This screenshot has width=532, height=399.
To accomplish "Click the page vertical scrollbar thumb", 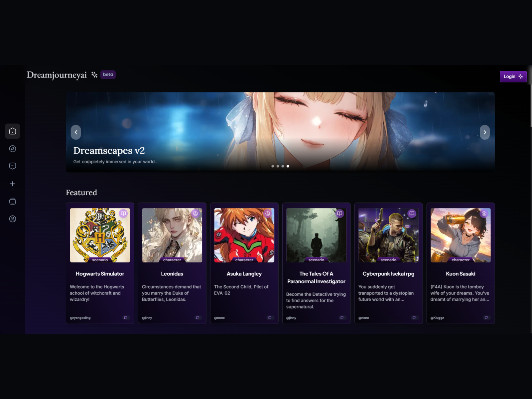I will [x=531, y=105].
